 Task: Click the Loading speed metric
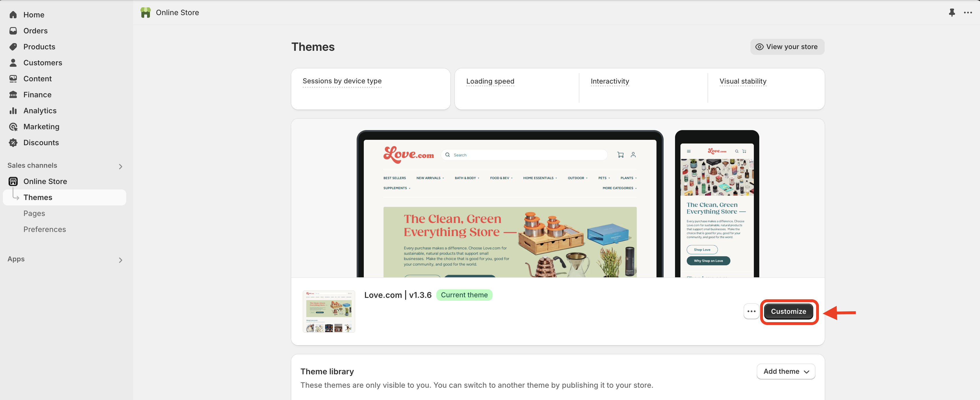click(490, 81)
